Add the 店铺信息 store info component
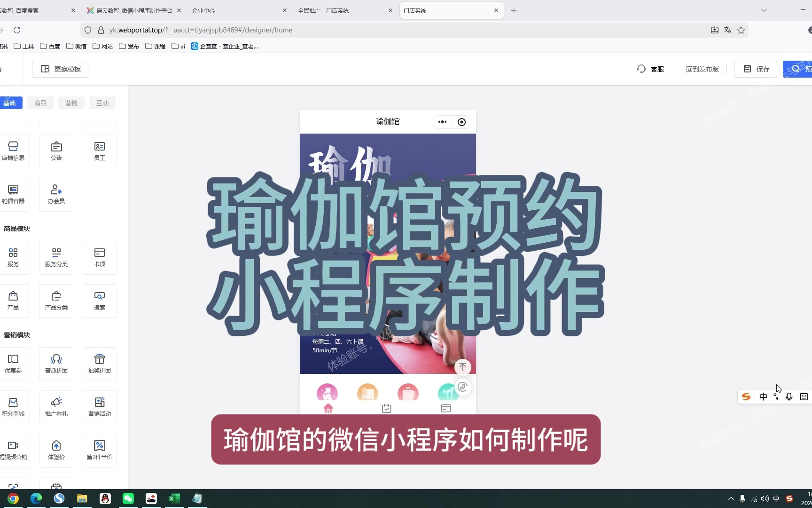Screen dimensions: 812x508 (x=13, y=151)
